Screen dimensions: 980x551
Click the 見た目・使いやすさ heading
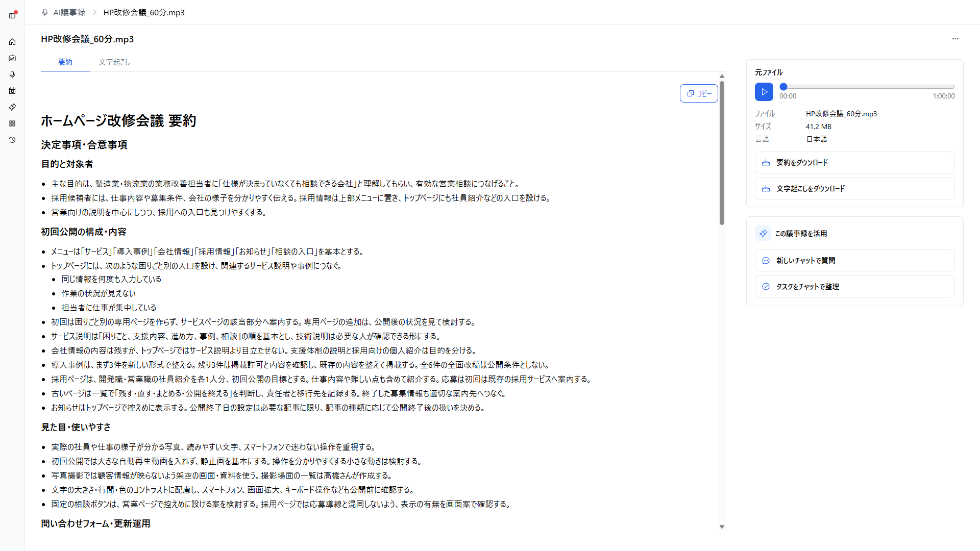pos(76,428)
